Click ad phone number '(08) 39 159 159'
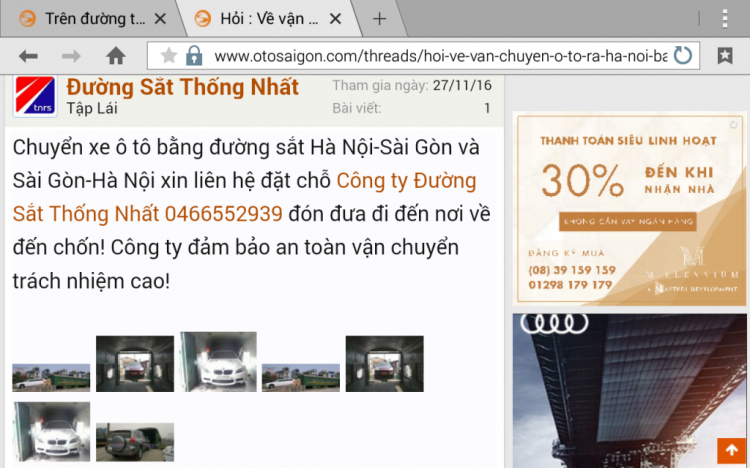Viewport: 750px width, 468px height. 572,270
